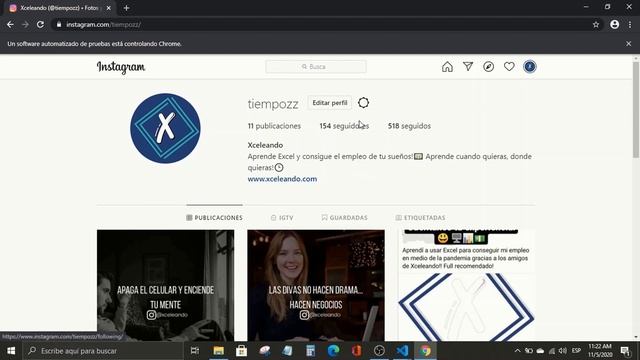Click browser forward arrow

tap(25, 24)
